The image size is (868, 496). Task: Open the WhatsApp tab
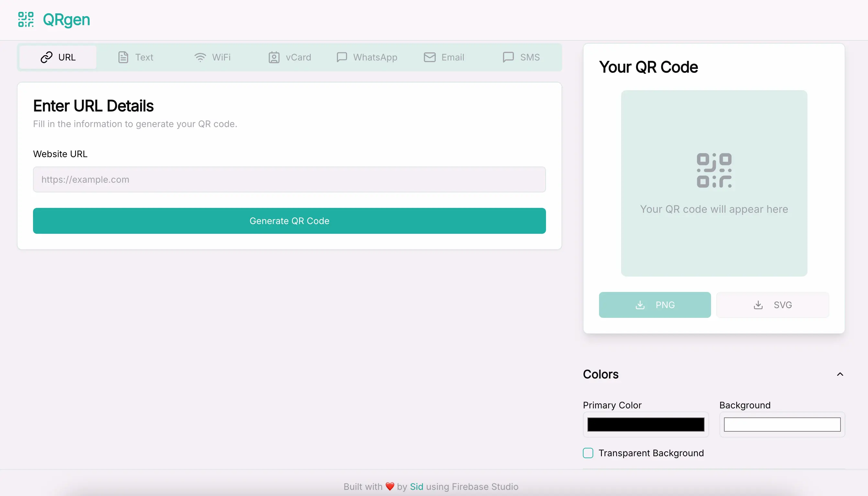(367, 57)
